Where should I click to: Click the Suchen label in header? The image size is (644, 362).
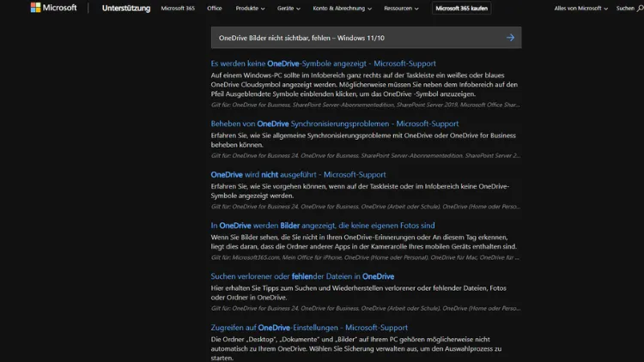625,9
